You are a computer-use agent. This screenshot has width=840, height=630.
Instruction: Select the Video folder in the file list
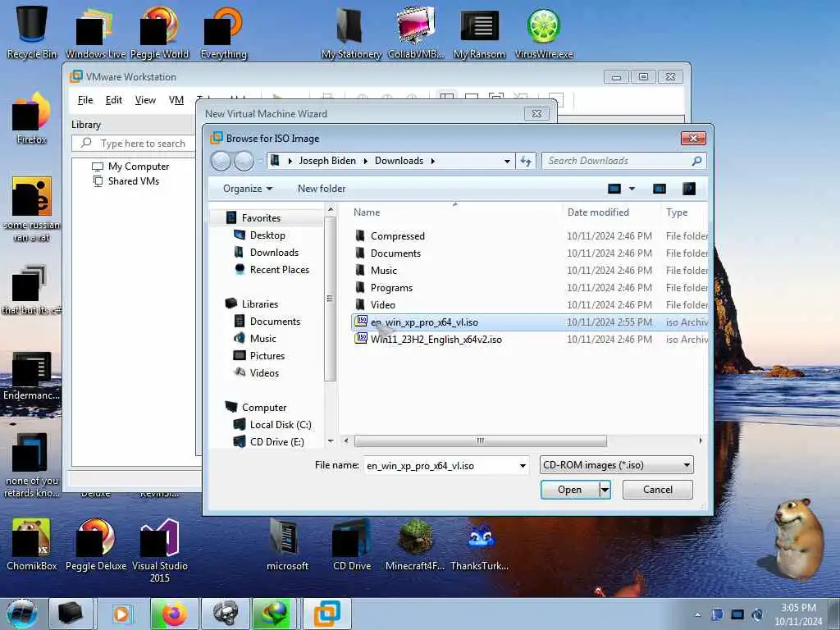click(x=529, y=305)
